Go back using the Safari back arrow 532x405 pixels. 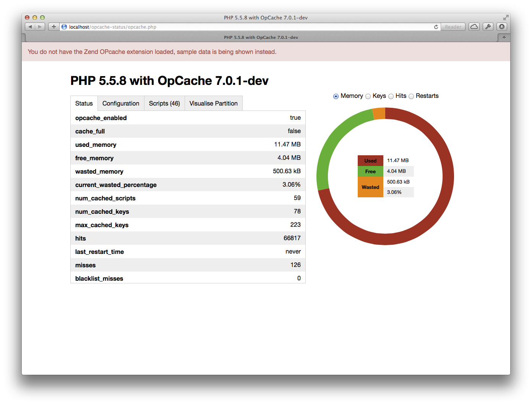(30, 27)
